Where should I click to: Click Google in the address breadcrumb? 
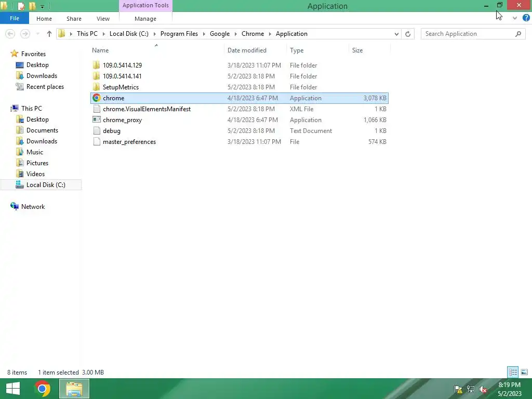pos(220,34)
